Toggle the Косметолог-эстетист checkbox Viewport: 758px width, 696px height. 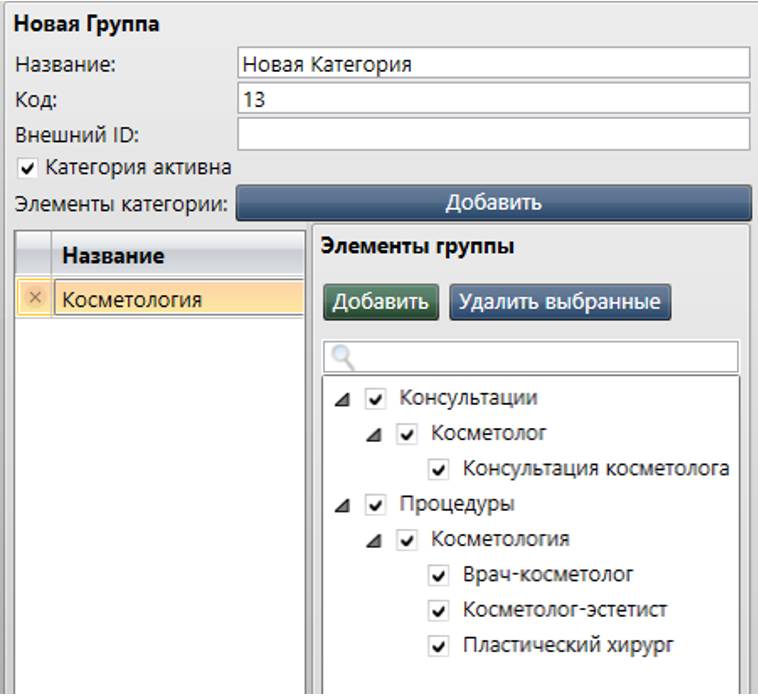point(438,610)
